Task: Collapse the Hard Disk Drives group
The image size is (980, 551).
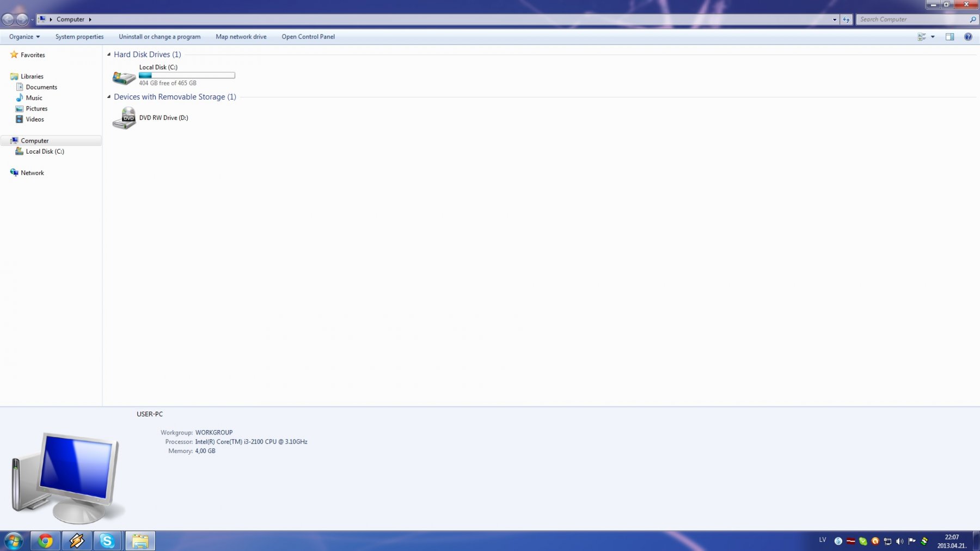Action: pos(109,54)
